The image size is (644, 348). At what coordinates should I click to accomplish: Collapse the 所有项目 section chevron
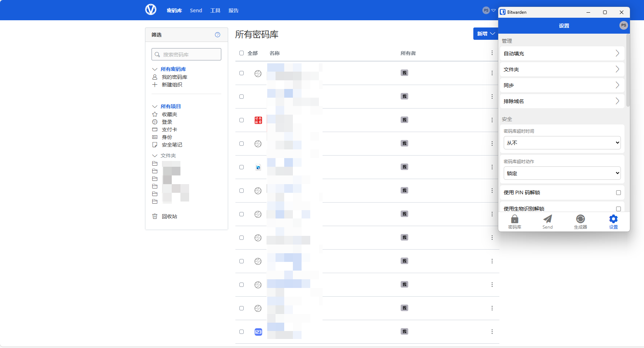pos(155,106)
